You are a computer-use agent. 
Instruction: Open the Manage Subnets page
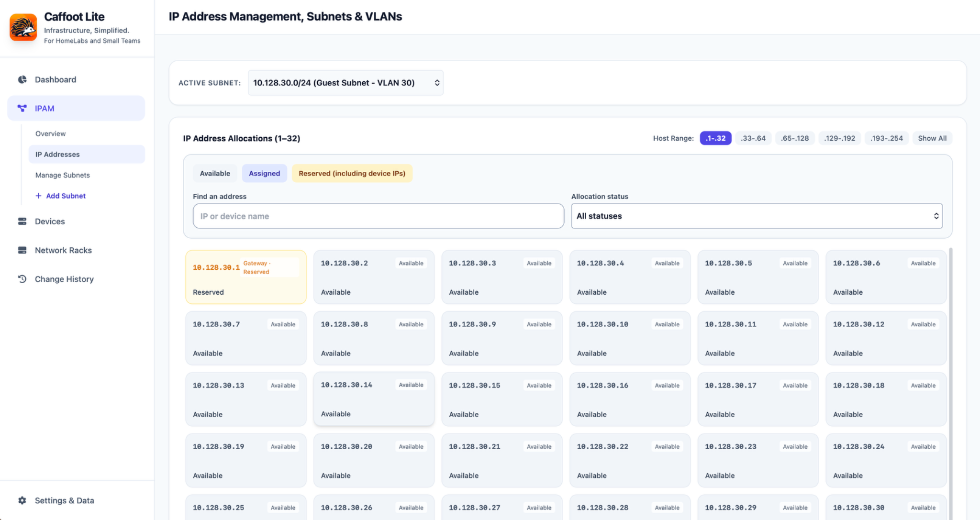coord(63,175)
